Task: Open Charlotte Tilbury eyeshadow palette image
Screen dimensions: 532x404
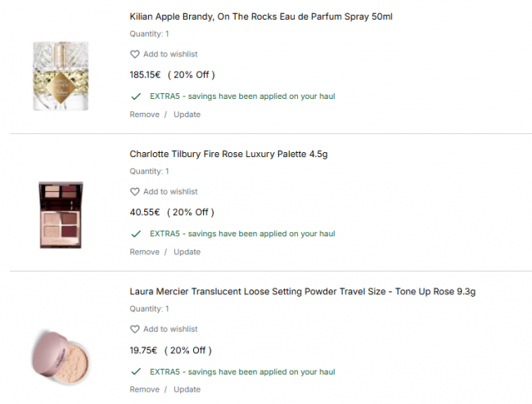Action: [x=61, y=215]
